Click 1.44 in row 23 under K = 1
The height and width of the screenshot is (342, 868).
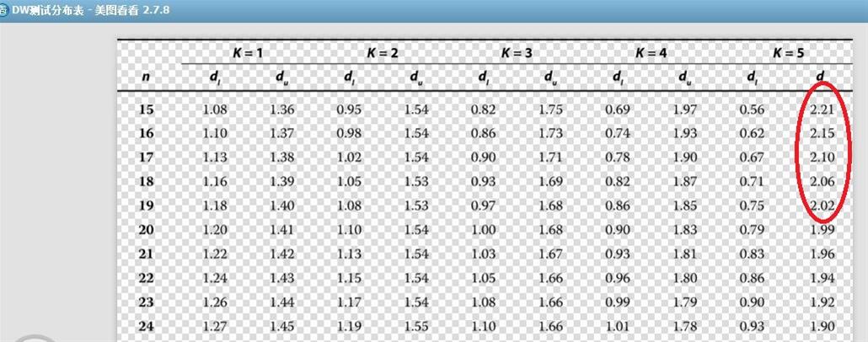pos(282,302)
